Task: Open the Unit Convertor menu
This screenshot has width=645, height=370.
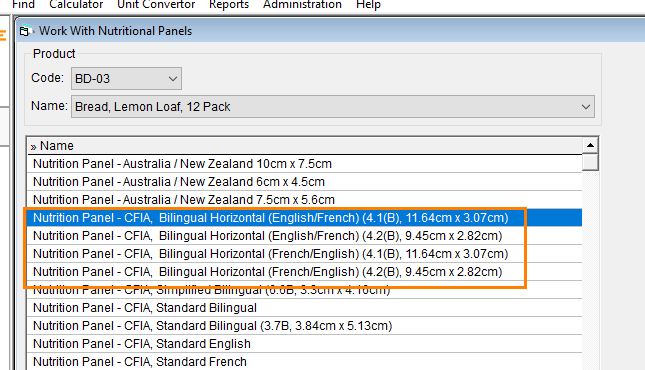Action: pyautogui.click(x=156, y=5)
